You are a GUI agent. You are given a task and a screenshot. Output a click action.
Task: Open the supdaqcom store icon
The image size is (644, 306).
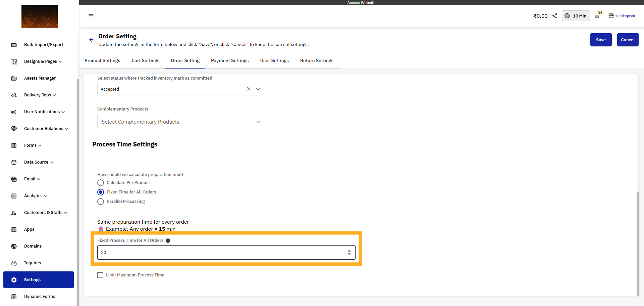coord(611,16)
